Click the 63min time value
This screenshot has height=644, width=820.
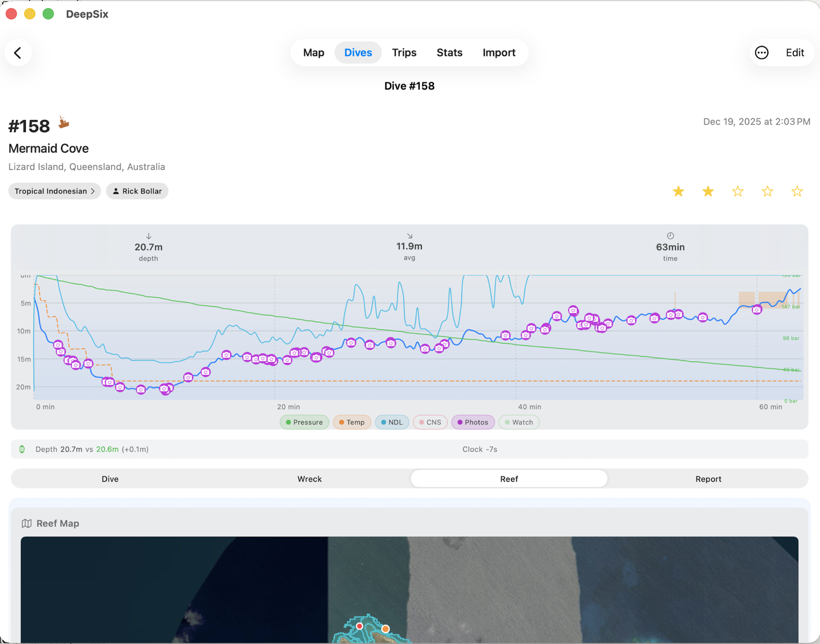click(670, 247)
